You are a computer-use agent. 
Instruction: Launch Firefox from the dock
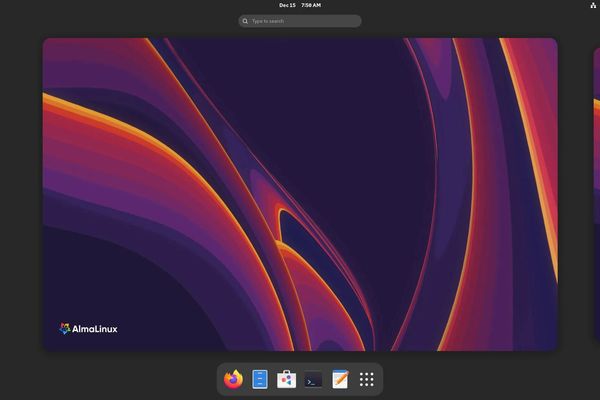[x=234, y=379]
